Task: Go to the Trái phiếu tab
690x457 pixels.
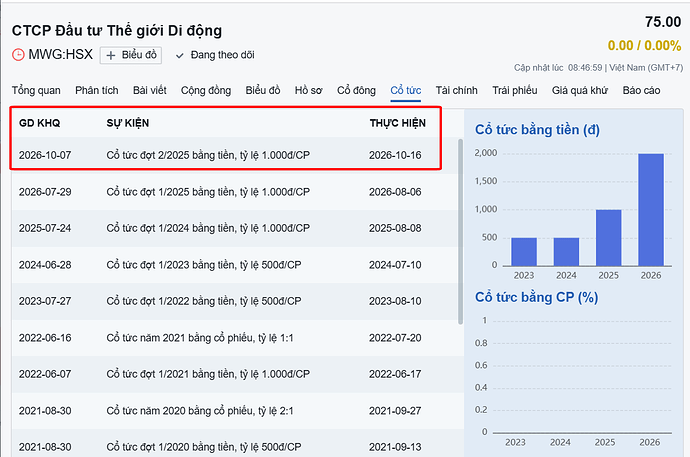Action: click(514, 90)
